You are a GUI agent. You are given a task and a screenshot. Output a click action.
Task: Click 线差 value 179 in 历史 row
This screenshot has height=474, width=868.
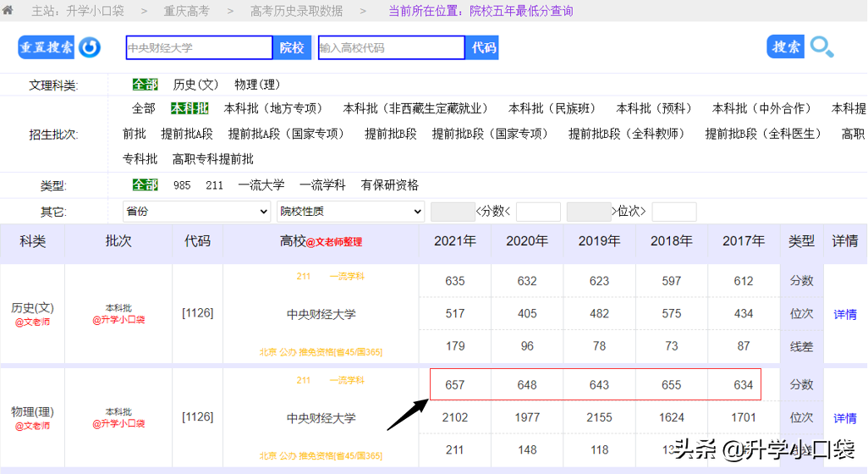click(x=455, y=346)
